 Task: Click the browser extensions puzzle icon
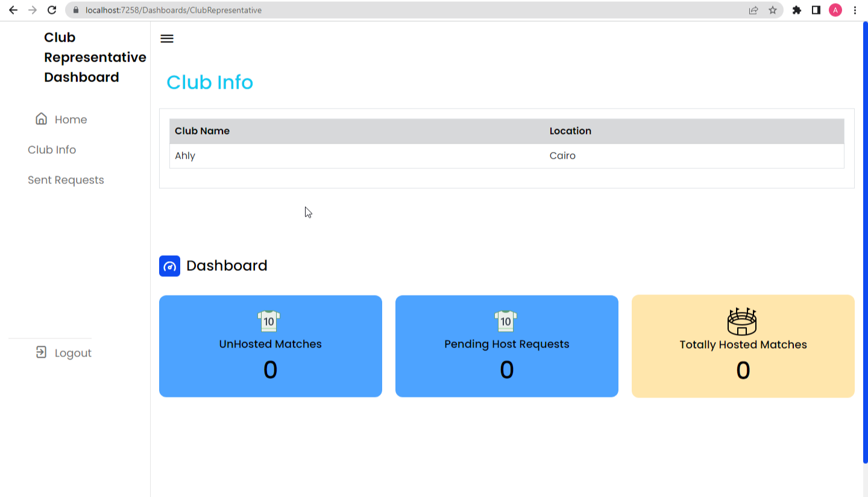click(x=797, y=10)
